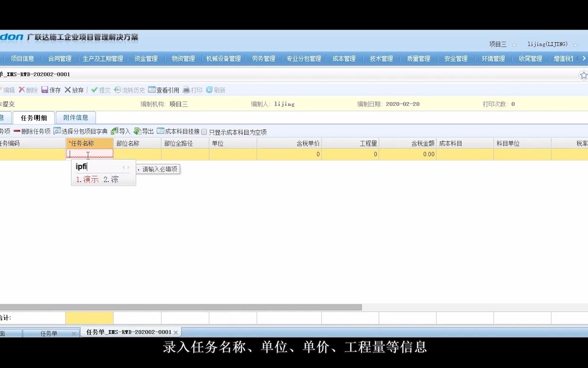
Task: Open the 资金管理 menu
Action: 146,59
